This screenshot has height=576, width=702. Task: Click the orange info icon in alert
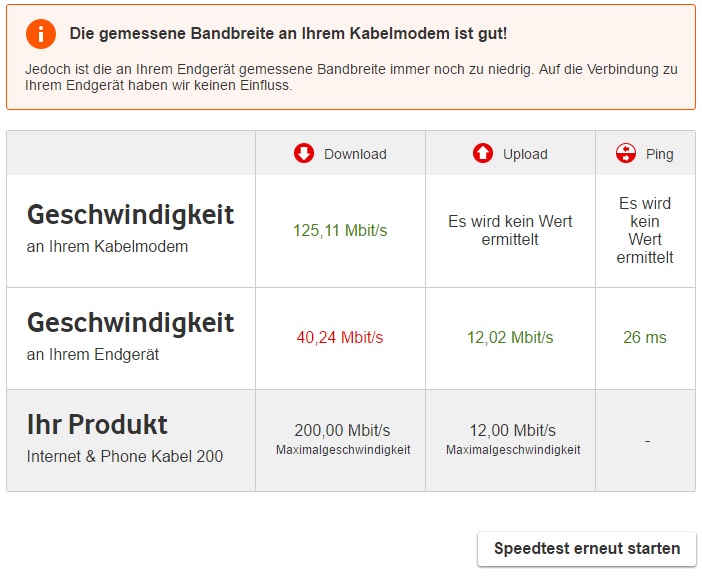(x=41, y=34)
